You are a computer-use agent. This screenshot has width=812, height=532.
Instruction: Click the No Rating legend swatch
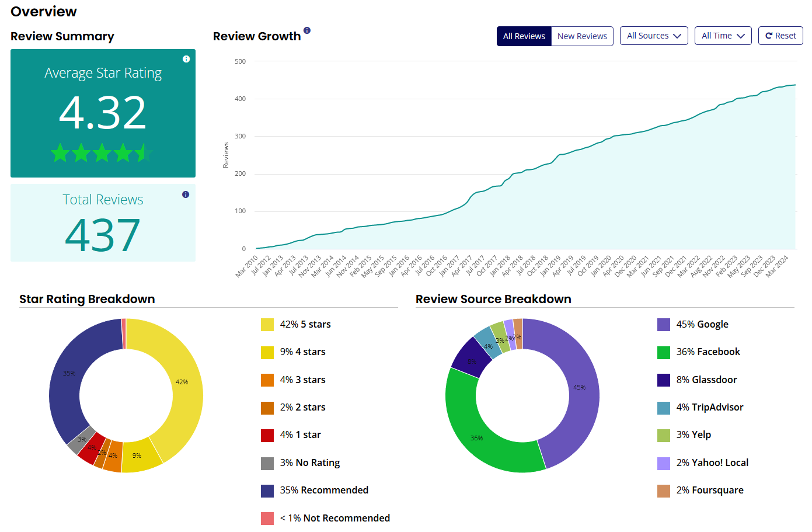[x=267, y=463]
